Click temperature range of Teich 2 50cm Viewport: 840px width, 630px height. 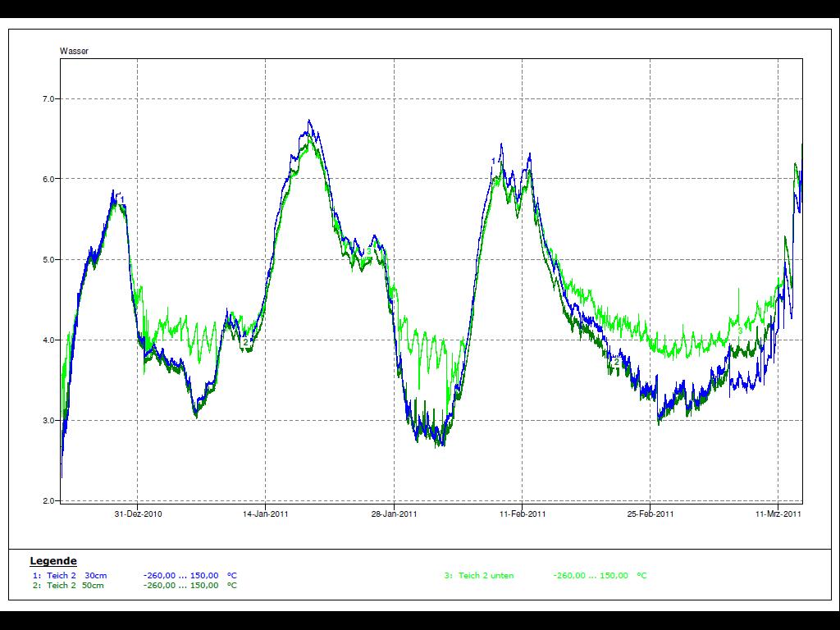click(189, 586)
